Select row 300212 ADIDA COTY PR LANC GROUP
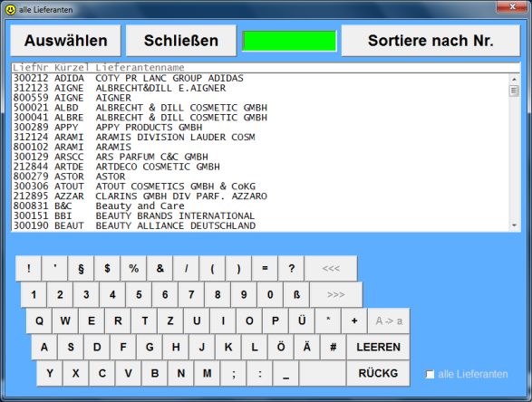Image resolution: width=532 pixels, height=402 pixels. click(261, 78)
